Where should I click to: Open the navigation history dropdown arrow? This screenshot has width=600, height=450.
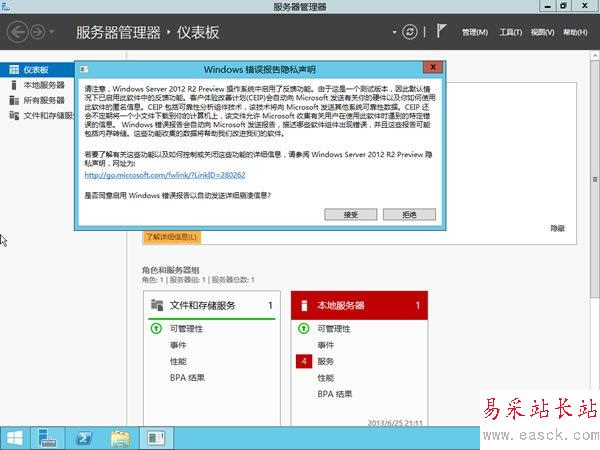pos(52,32)
